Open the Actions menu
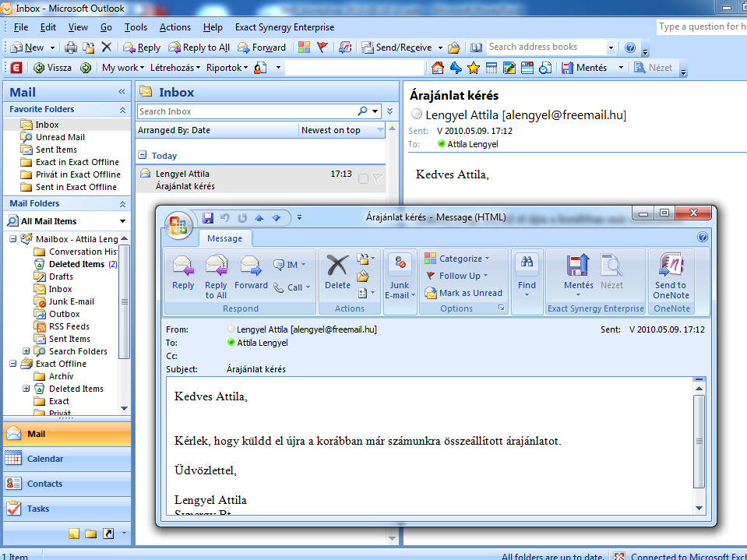The height and width of the screenshot is (560, 747). pyautogui.click(x=174, y=27)
